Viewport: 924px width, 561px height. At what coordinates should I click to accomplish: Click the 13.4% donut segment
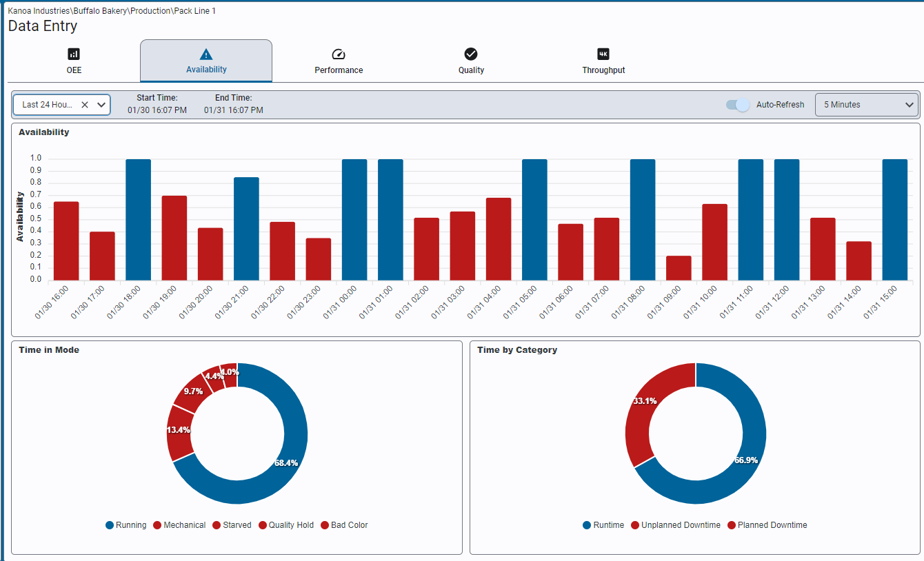(179, 430)
